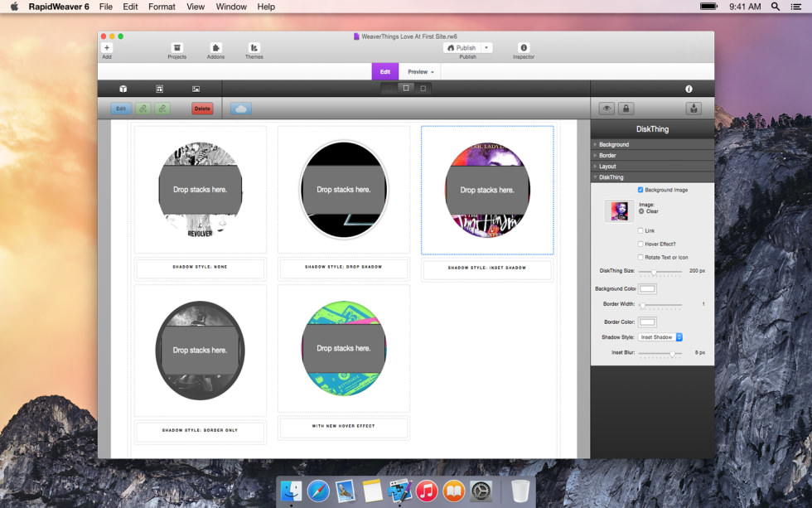The width and height of the screenshot is (812, 508).
Task: Enable the Hover Effect? checkbox
Action: point(640,244)
